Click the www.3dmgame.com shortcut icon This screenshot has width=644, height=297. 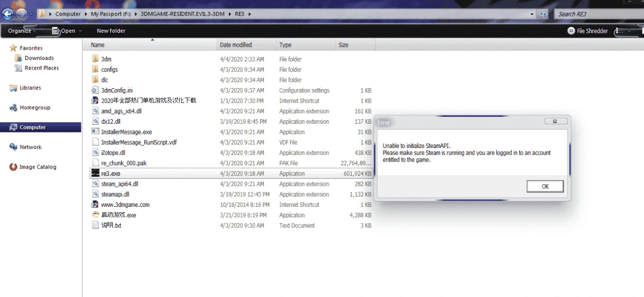[96, 204]
